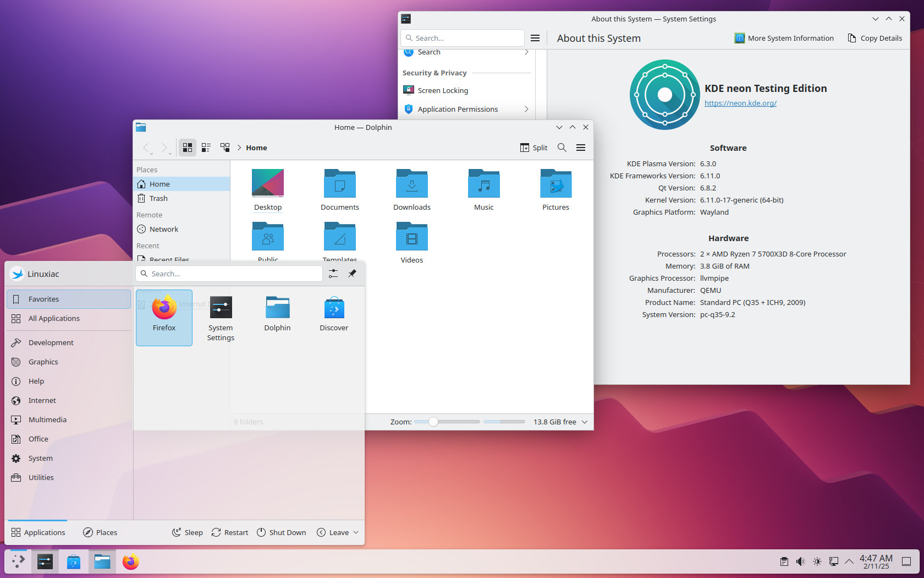Click the Restart button
The height and width of the screenshot is (578, 924).
(x=230, y=532)
